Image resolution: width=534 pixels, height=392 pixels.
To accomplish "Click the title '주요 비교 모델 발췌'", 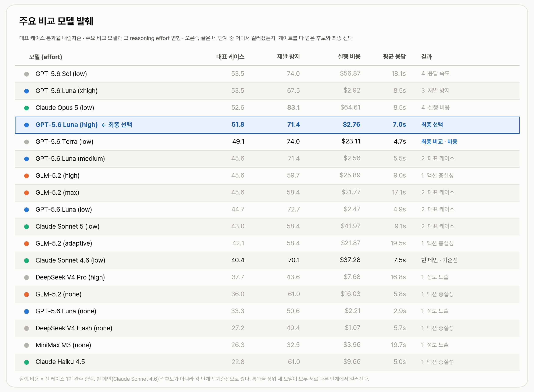I will click(56, 21).
